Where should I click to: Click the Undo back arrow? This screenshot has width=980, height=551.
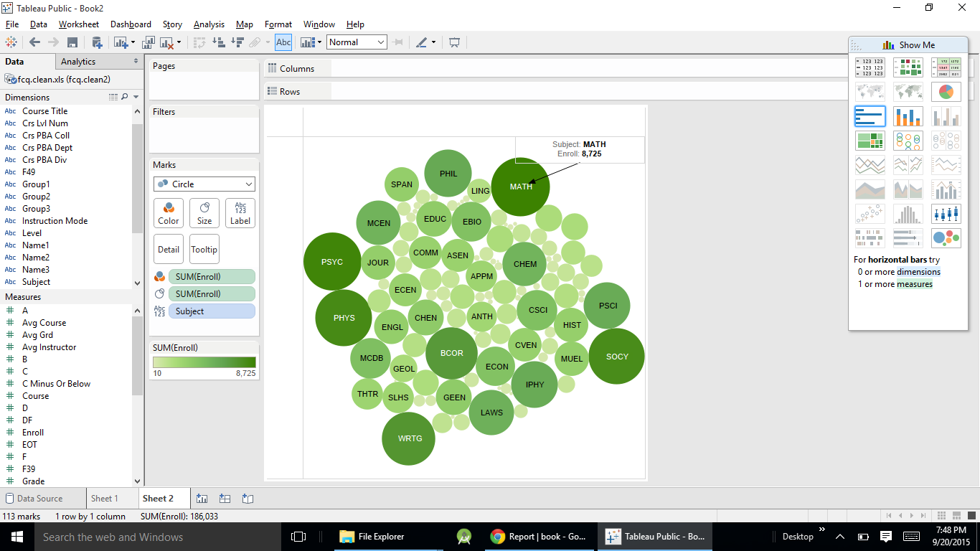[34, 42]
